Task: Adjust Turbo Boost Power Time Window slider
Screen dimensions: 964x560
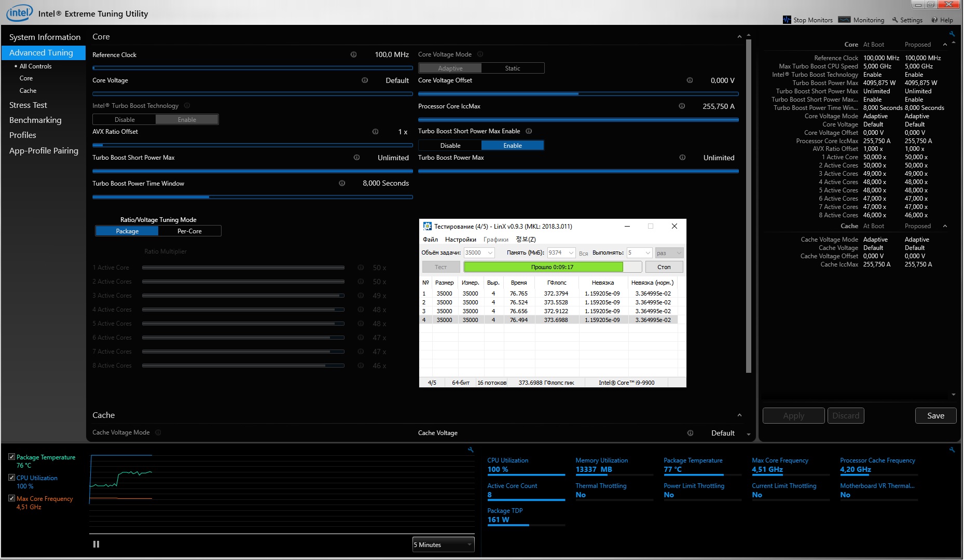Action: tap(253, 197)
